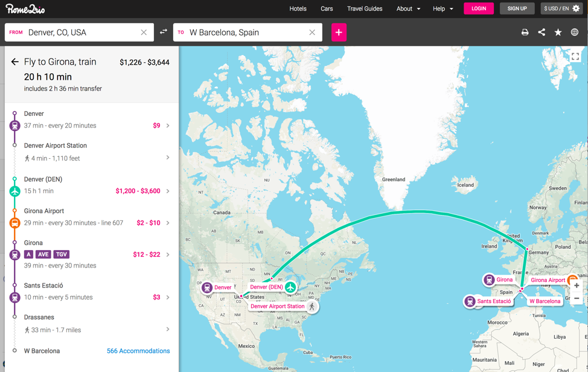
Task: Share this route via the share icon
Action: 542,33
